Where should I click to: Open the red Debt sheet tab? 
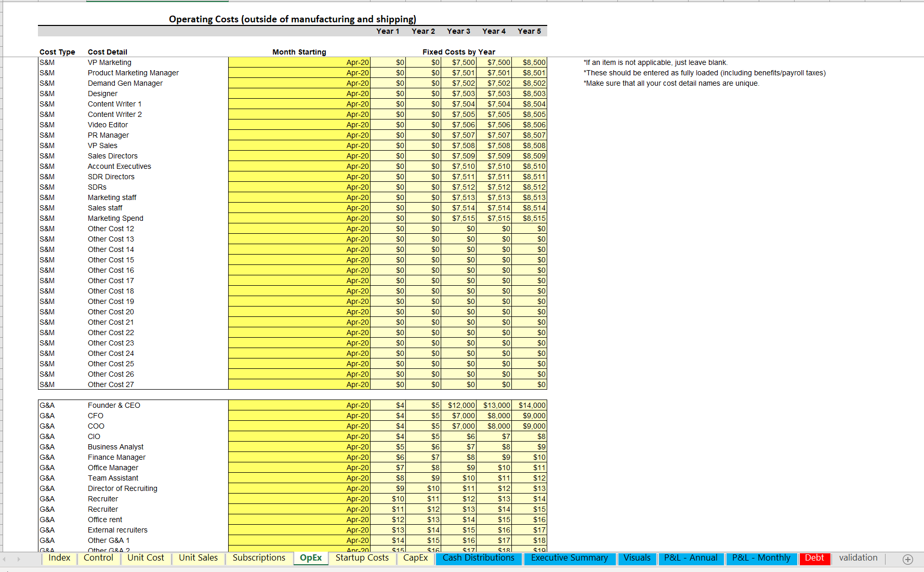[815, 558]
